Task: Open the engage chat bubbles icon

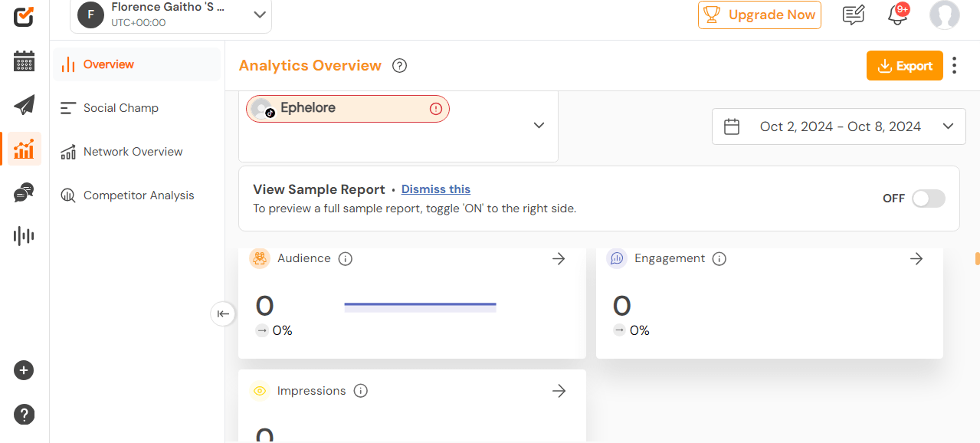Action: [x=25, y=192]
